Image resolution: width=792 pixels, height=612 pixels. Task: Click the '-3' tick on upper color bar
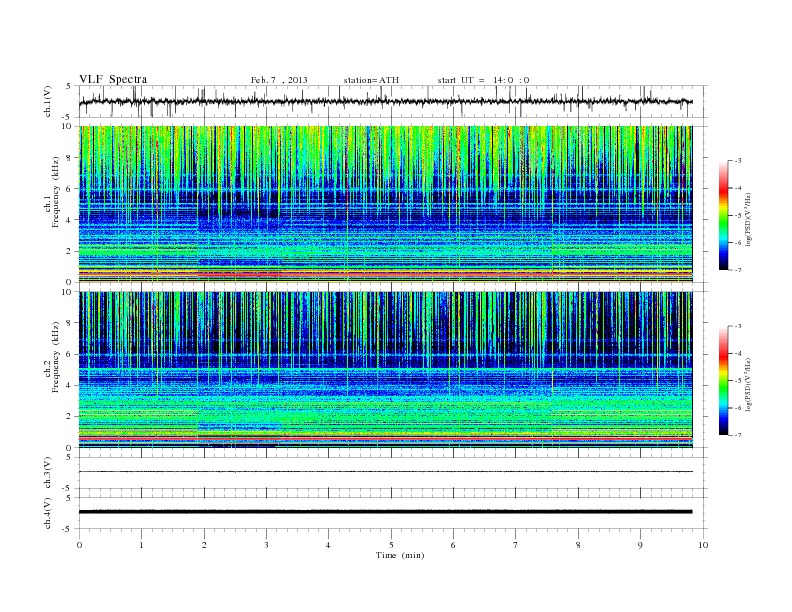pyautogui.click(x=737, y=161)
